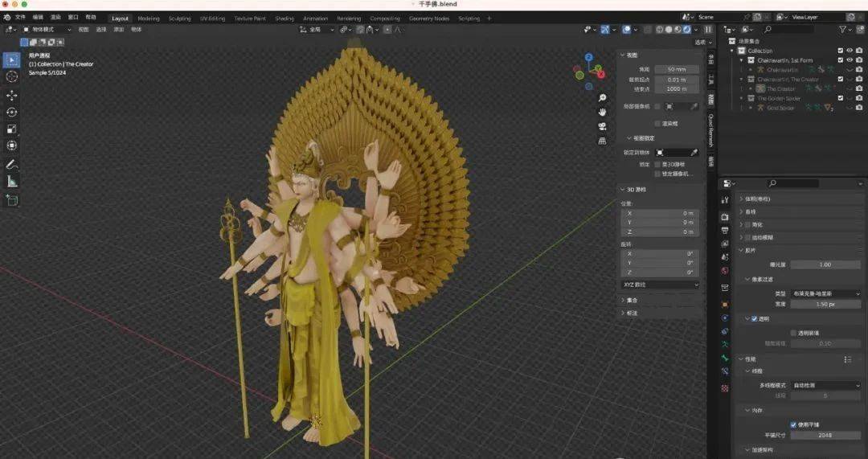The width and height of the screenshot is (868, 459).
Task: Activate the Move tool
Action: pyautogui.click(x=11, y=95)
